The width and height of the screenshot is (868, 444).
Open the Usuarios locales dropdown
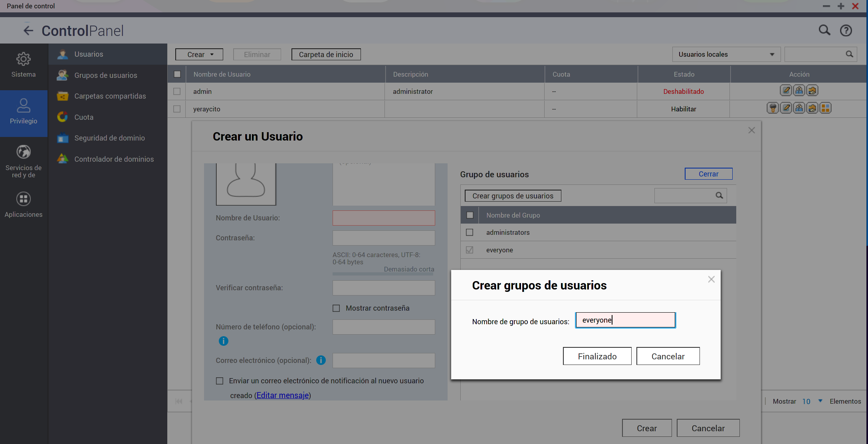click(726, 55)
